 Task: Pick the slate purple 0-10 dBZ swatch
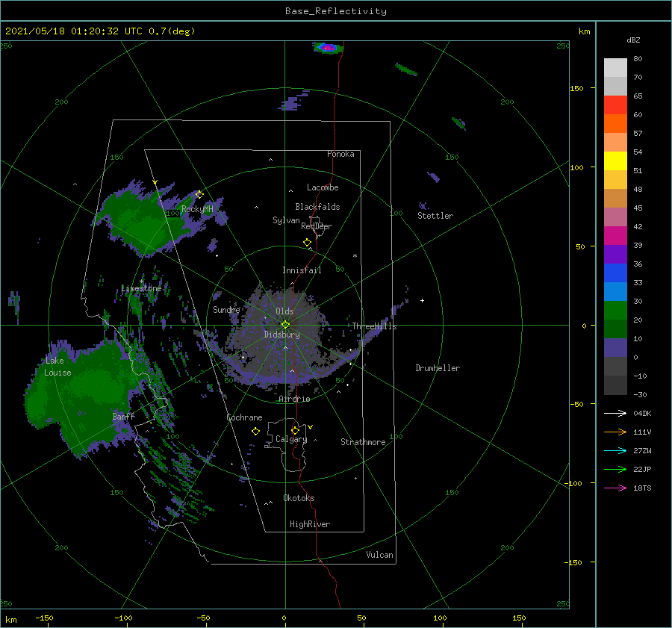[615, 348]
